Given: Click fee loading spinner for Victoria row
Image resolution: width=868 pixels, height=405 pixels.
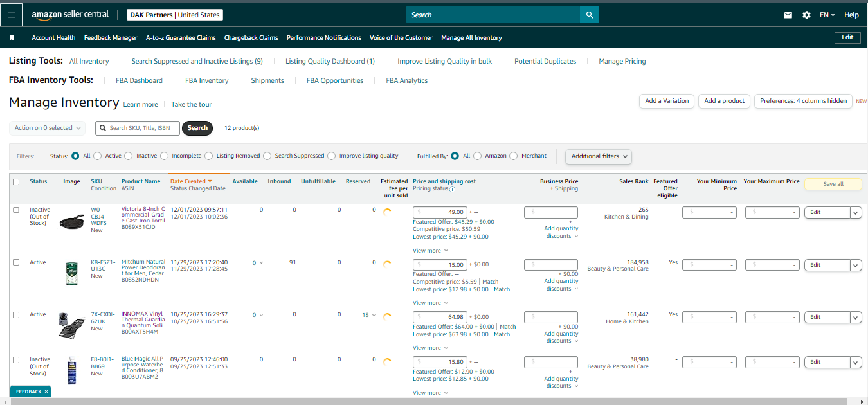Looking at the screenshot, I should (x=387, y=211).
